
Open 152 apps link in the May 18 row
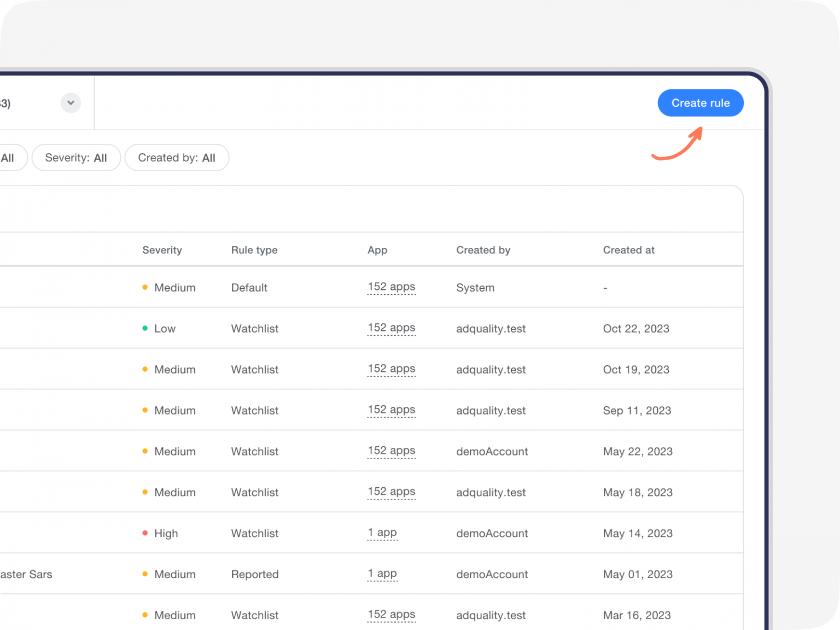(x=392, y=491)
